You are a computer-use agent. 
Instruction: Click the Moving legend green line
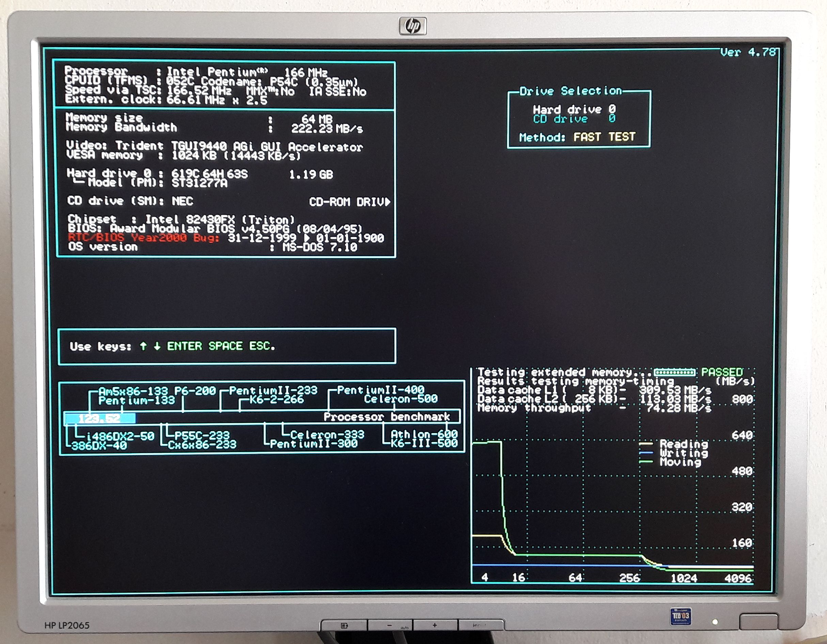[646, 462]
